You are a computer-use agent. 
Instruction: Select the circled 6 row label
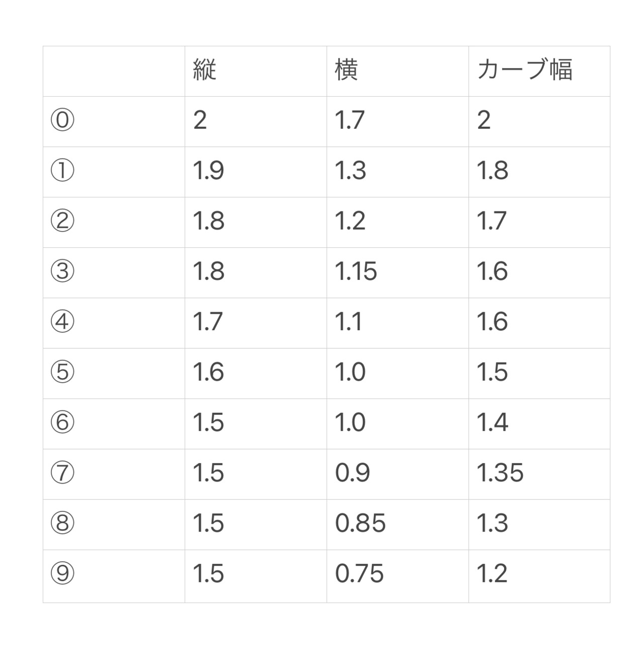pyautogui.click(x=62, y=422)
